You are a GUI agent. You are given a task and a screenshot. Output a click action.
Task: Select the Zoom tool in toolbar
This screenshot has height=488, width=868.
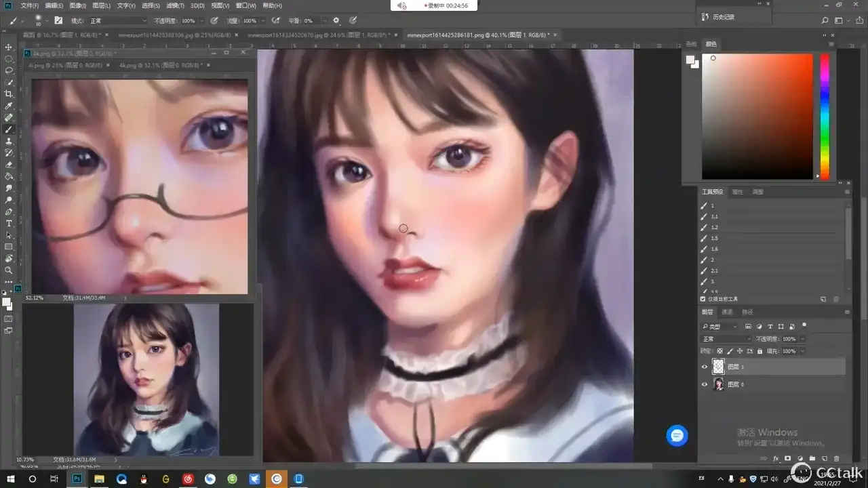pyautogui.click(x=9, y=270)
